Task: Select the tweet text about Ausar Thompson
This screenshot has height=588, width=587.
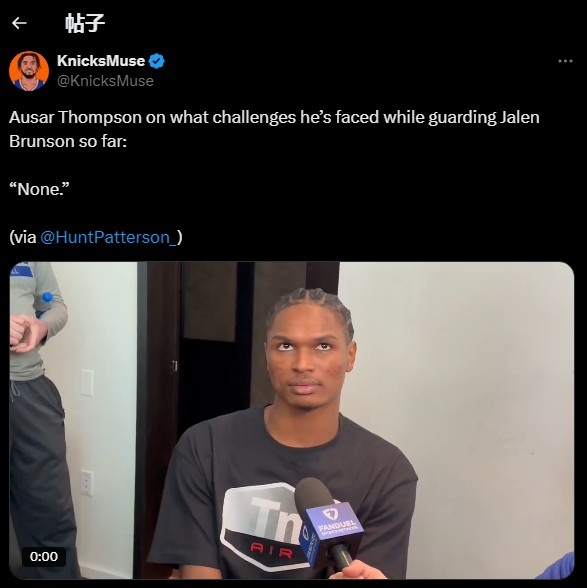Action: pos(274,129)
